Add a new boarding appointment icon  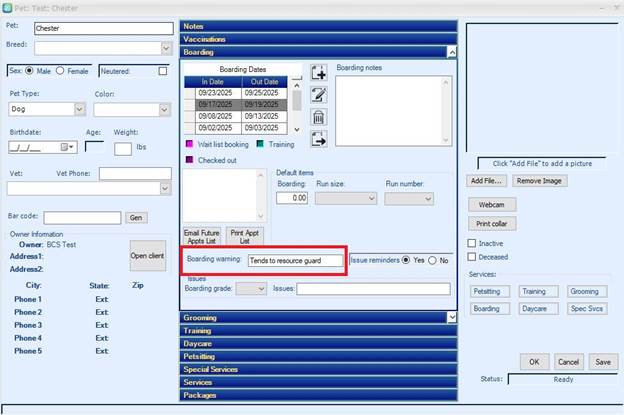[319, 73]
